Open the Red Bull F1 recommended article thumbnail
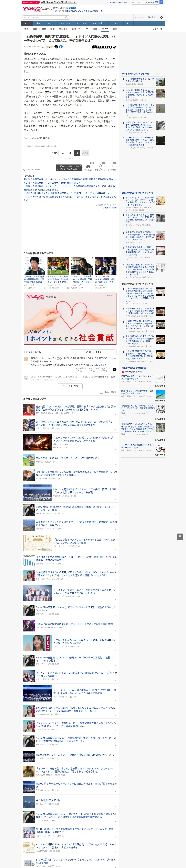Viewport: 186px width, 868px height. click(x=106, y=266)
